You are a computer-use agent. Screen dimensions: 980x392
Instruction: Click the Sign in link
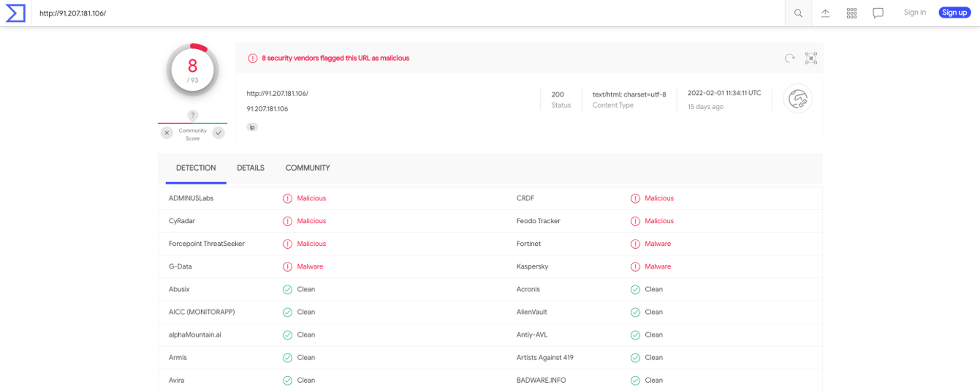915,13
